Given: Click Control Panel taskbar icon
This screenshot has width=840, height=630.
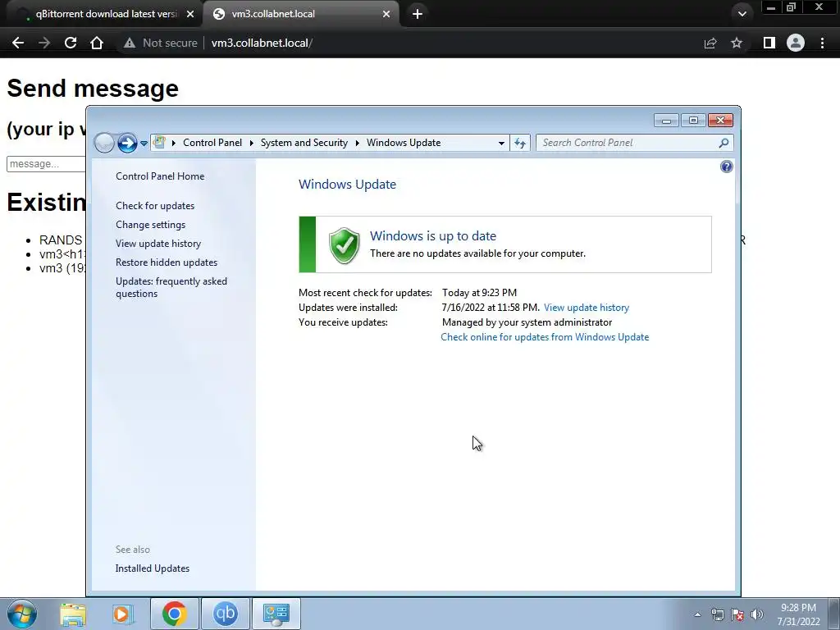Looking at the screenshot, I should [276, 614].
